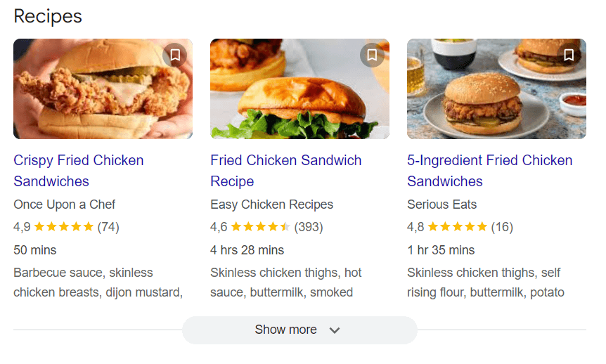The width and height of the screenshot is (606, 364).
Task: Click the lettuce chicken sandwich photo
Action: [x=299, y=89]
